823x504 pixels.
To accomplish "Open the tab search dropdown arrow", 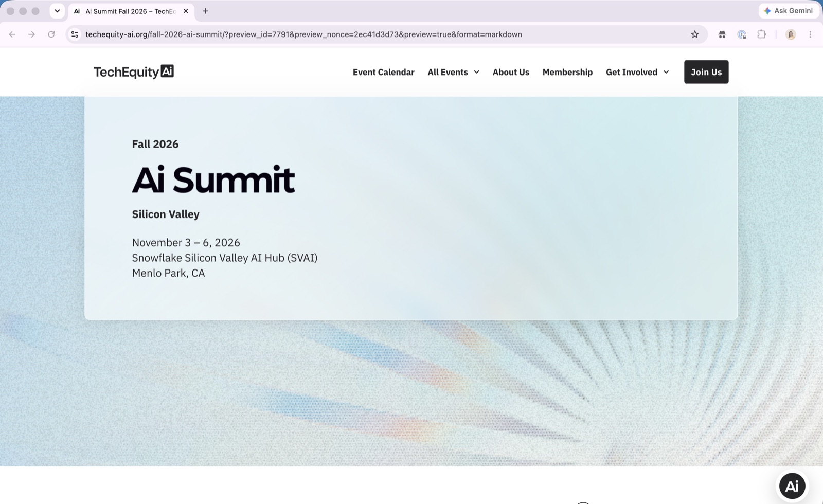I will click(57, 11).
